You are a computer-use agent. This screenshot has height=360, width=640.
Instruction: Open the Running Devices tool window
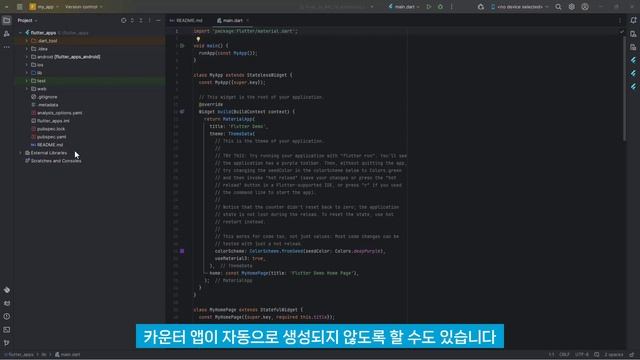point(633,47)
